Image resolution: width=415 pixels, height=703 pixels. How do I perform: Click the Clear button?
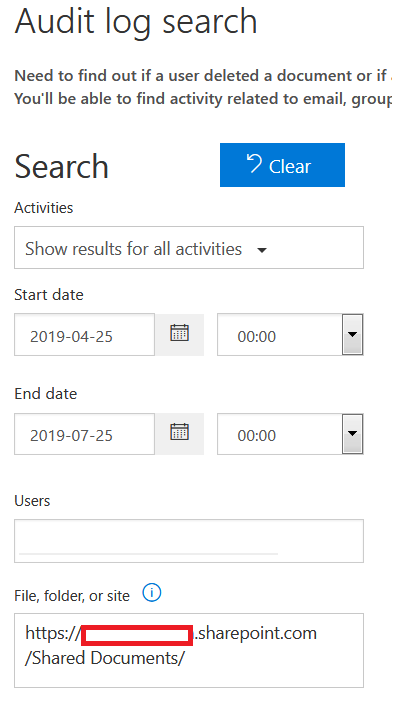[282, 165]
